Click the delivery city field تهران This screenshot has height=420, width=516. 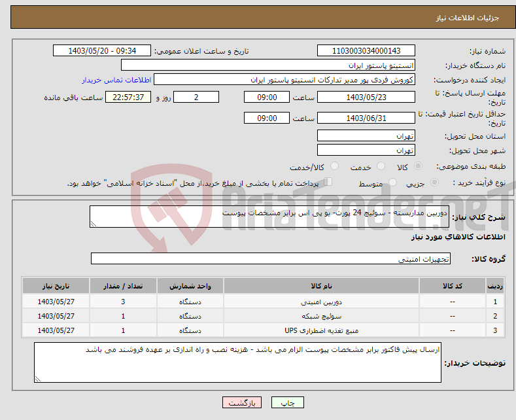366,150
